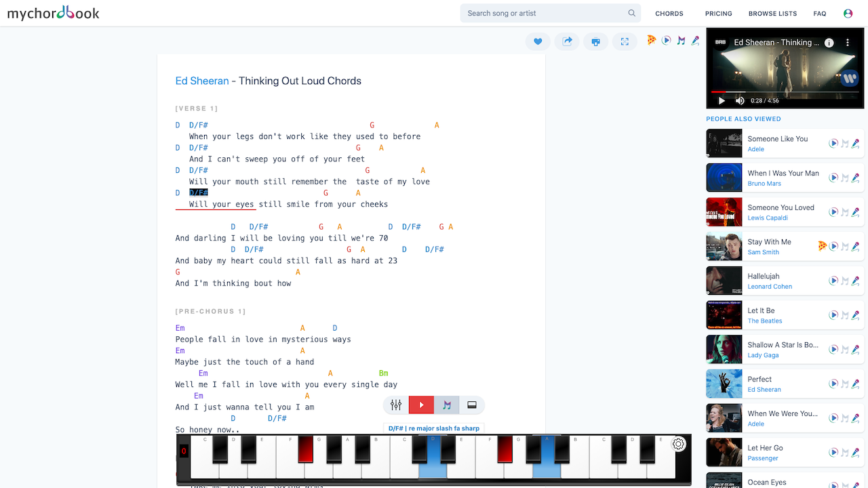The height and width of the screenshot is (488, 868).
Task: Open the CHORDS menu item
Action: pyautogui.click(x=669, y=14)
